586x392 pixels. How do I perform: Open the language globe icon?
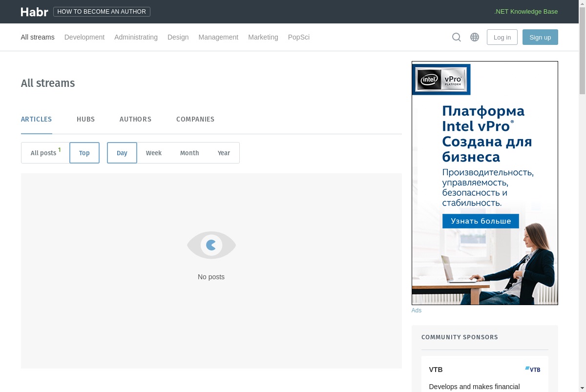pos(475,37)
